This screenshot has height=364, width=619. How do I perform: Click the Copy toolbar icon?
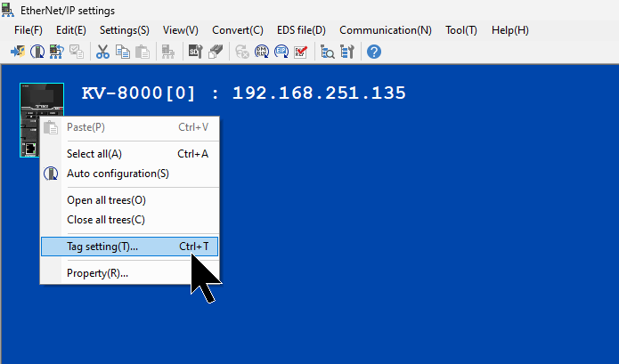[x=122, y=52]
